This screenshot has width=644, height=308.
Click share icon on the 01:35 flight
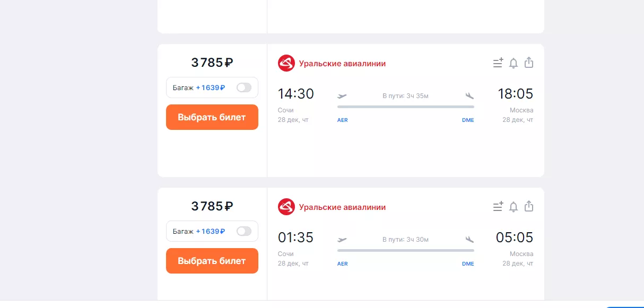(x=528, y=206)
